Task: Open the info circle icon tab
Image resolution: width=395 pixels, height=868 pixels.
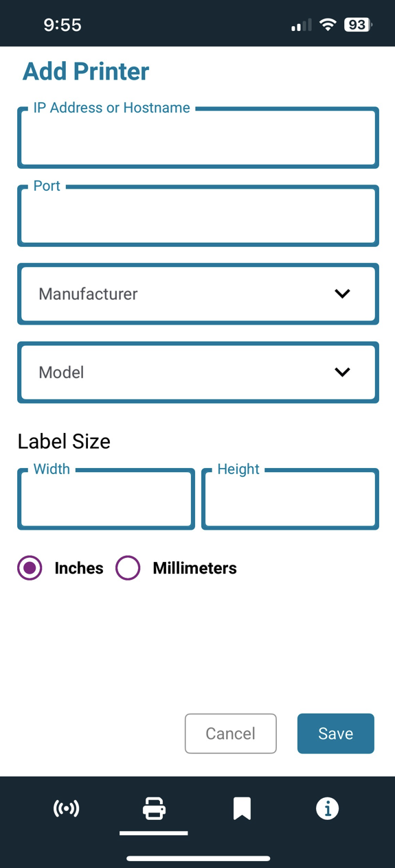Action: pos(327,808)
